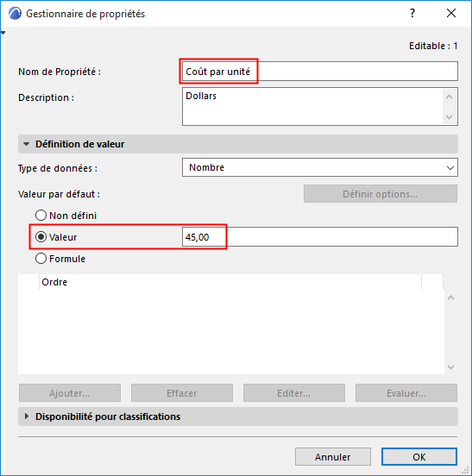Collapse the Définition de valeur section
The width and height of the screenshot is (472, 476).
[x=27, y=144]
